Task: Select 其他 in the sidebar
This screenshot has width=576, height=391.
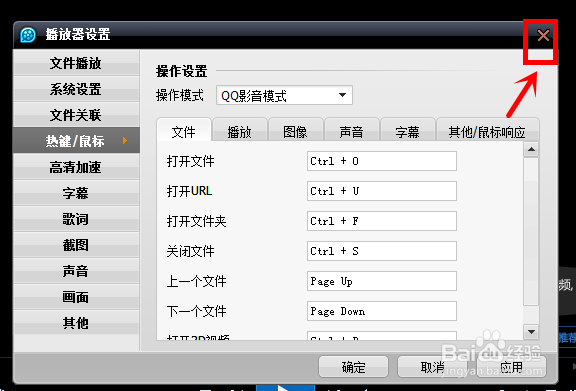Action: coord(76,323)
